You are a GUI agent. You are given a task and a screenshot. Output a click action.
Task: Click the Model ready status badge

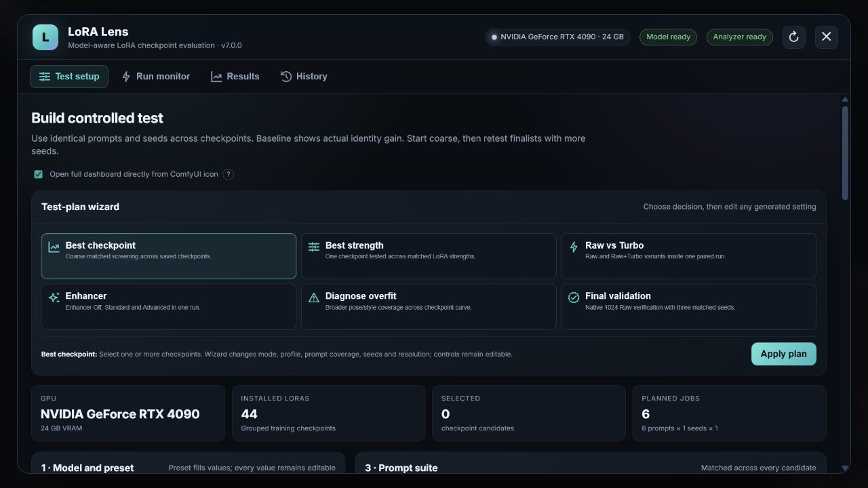(x=668, y=37)
